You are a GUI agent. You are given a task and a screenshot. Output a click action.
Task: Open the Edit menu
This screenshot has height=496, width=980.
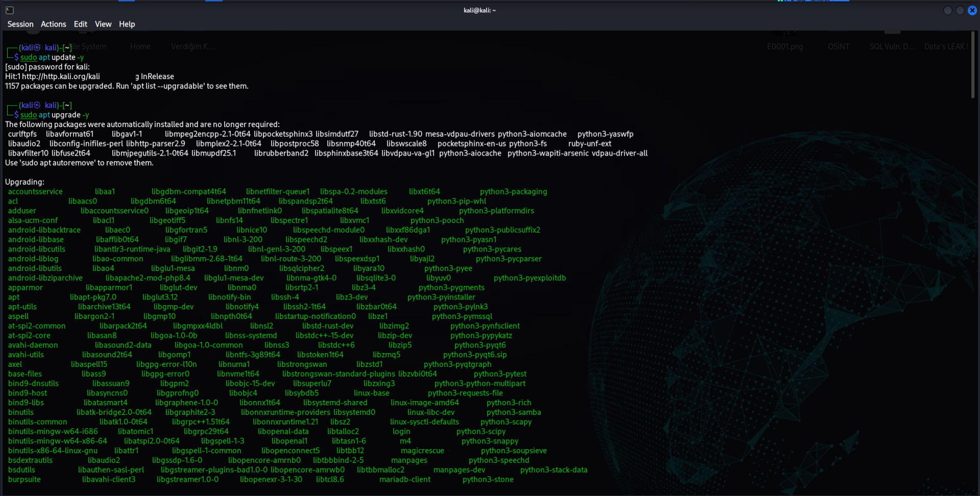tap(81, 24)
